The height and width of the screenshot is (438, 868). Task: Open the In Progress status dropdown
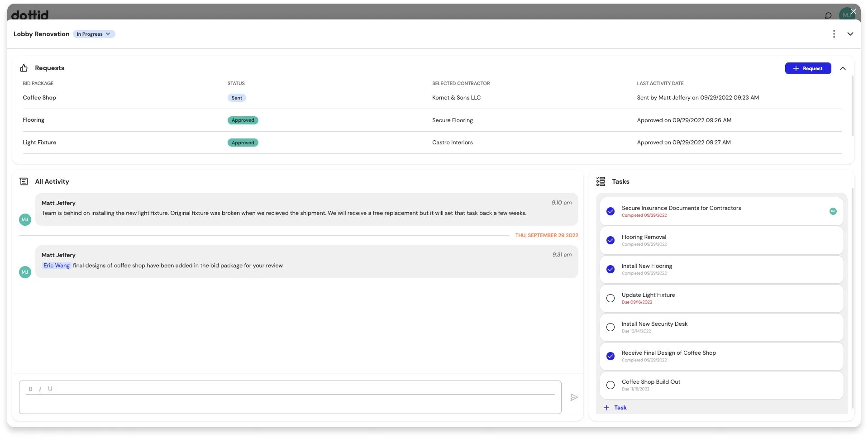94,34
